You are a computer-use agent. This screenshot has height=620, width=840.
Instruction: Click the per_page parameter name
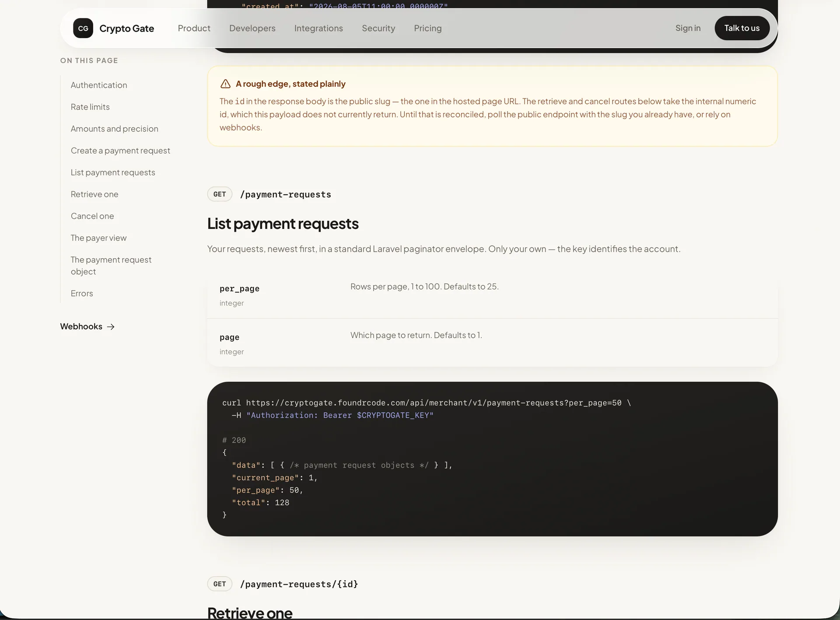[239, 289]
